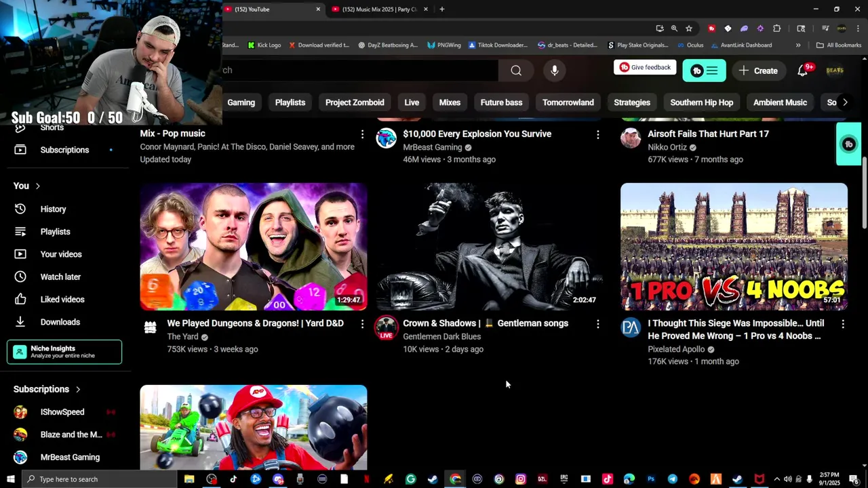This screenshot has width=868, height=488.
Task: Activate voice search microphone icon
Action: [x=555, y=70]
